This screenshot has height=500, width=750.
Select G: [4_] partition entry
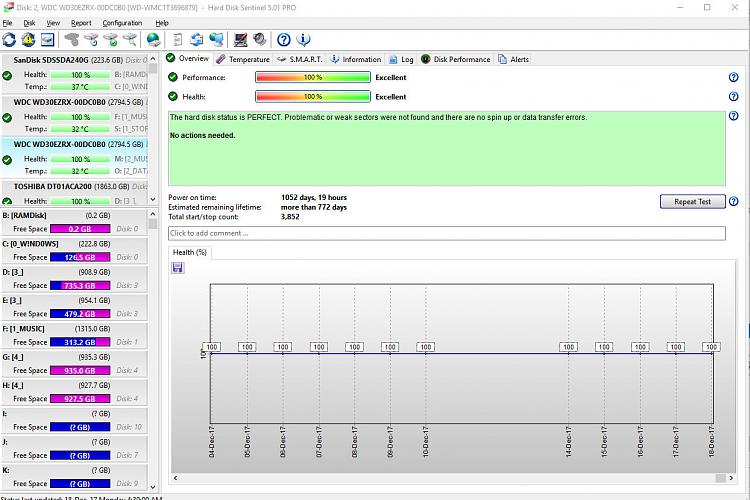74,364
